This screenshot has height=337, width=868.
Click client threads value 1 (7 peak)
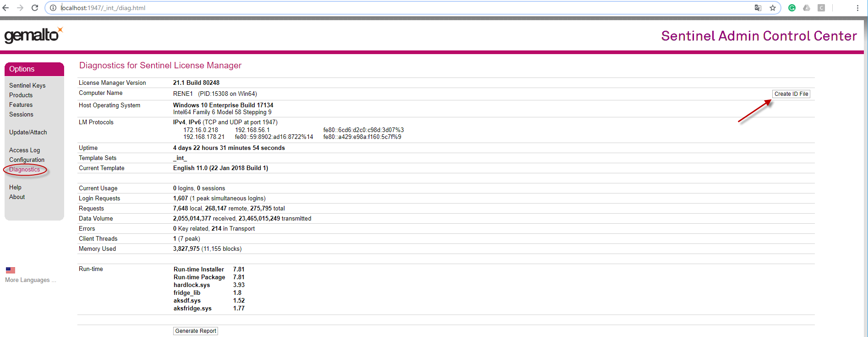point(186,238)
